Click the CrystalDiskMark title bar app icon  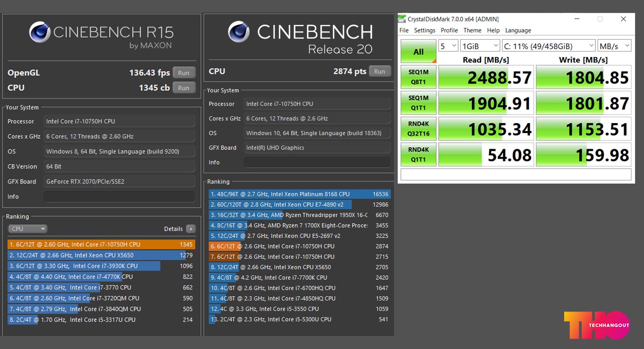point(401,19)
